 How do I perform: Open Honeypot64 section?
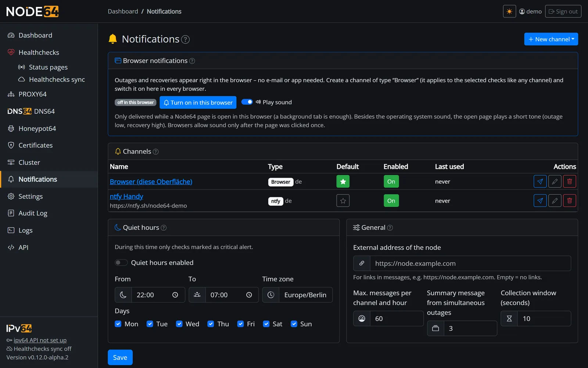(x=49, y=128)
